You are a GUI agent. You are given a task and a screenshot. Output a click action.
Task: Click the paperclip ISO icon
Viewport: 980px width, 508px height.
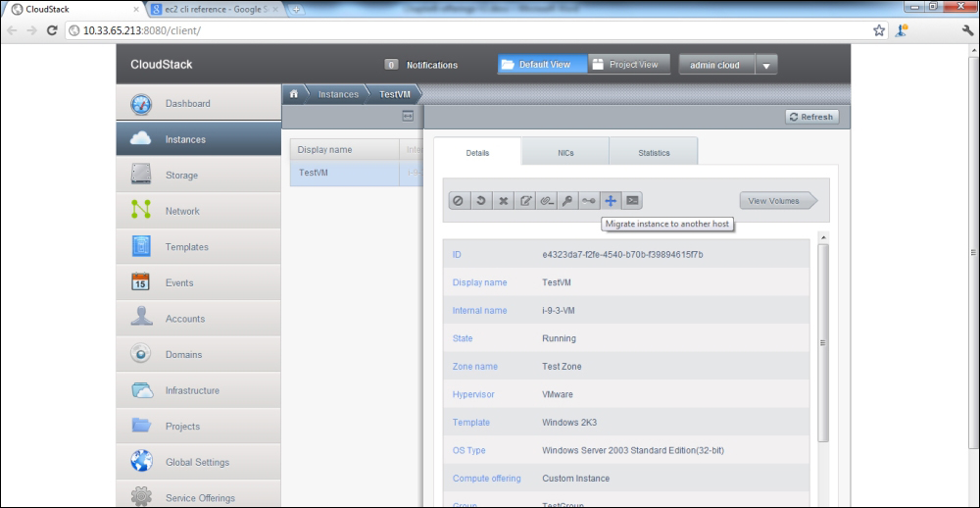tap(547, 201)
